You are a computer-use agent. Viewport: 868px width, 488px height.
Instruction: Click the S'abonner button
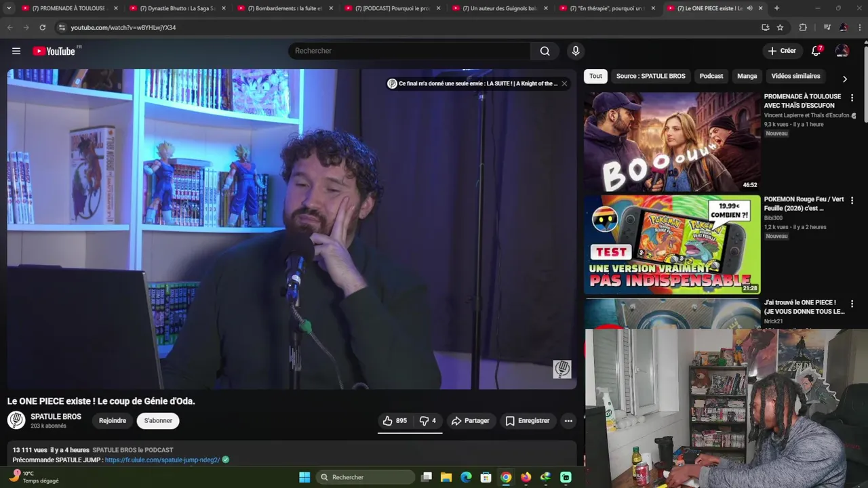pyautogui.click(x=158, y=421)
